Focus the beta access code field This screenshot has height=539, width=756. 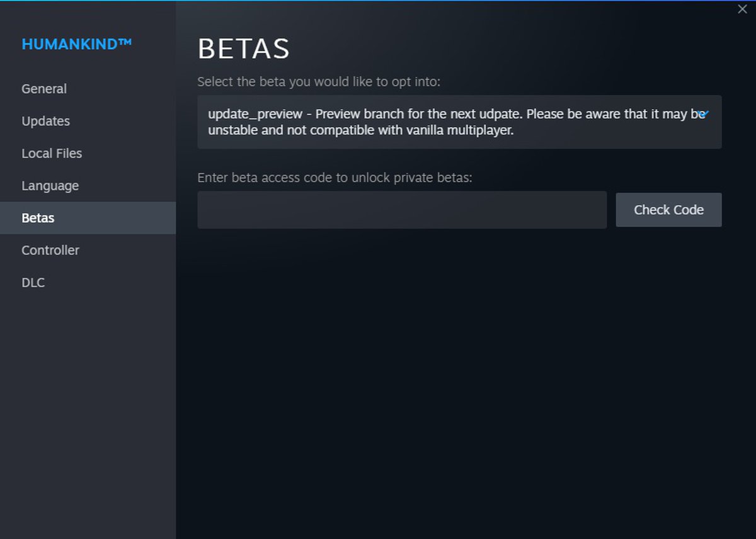pyautogui.click(x=402, y=210)
